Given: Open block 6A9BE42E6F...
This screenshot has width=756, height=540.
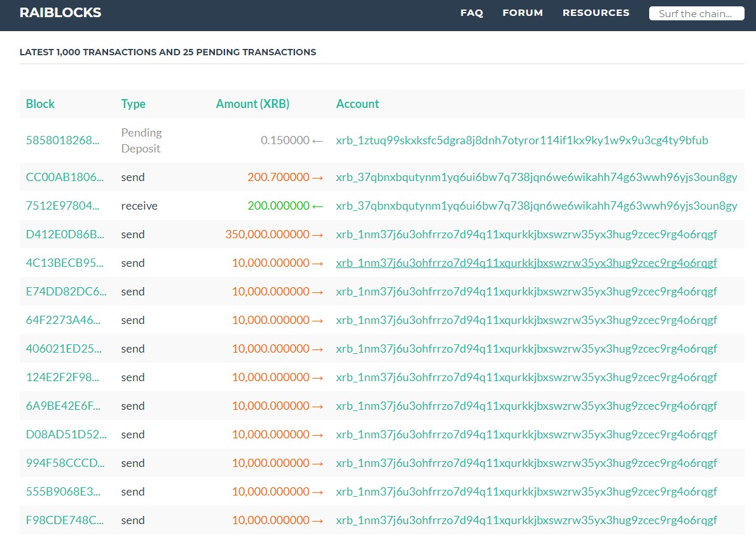Looking at the screenshot, I should point(63,405).
